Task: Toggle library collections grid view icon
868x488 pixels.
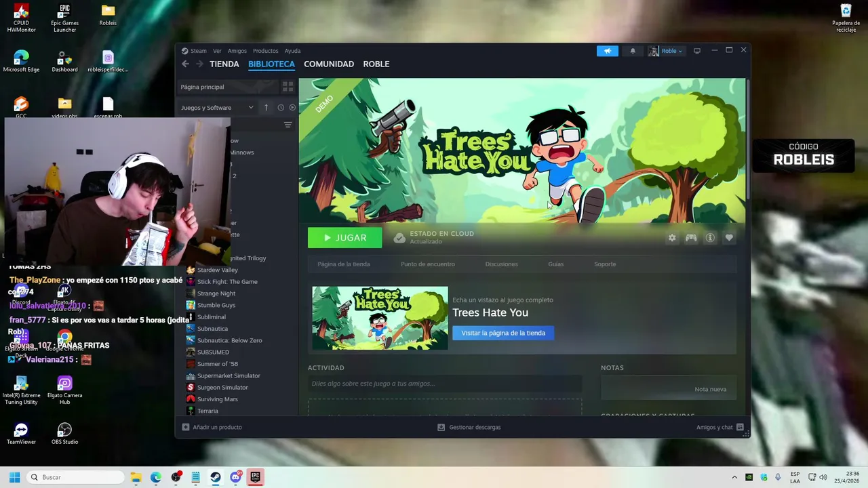Action: (288, 87)
